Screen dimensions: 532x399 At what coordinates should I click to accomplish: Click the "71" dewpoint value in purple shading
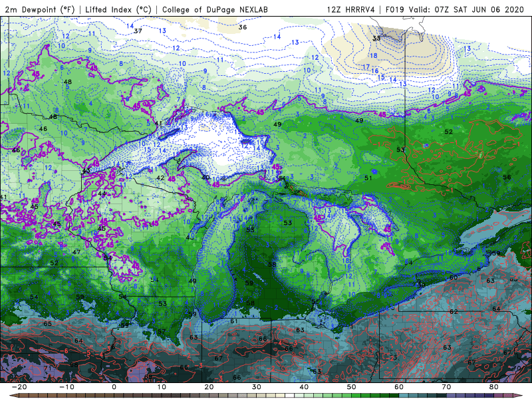(47, 368)
